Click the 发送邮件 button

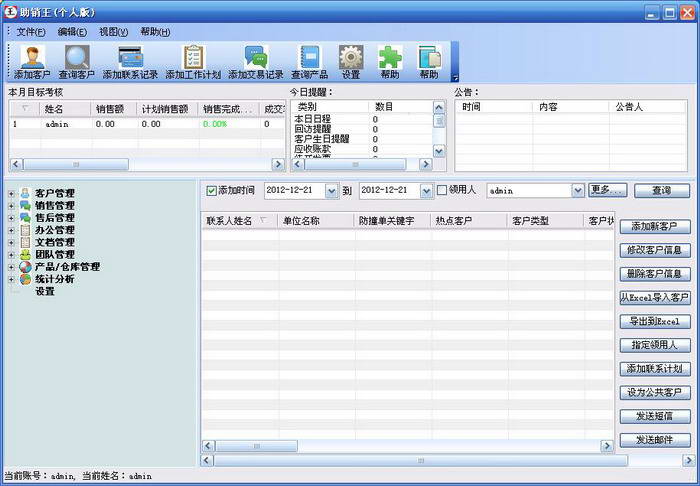coord(655,440)
